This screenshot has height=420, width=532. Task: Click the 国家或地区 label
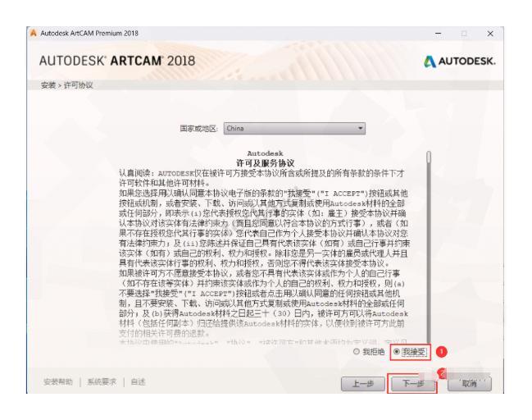pos(199,128)
